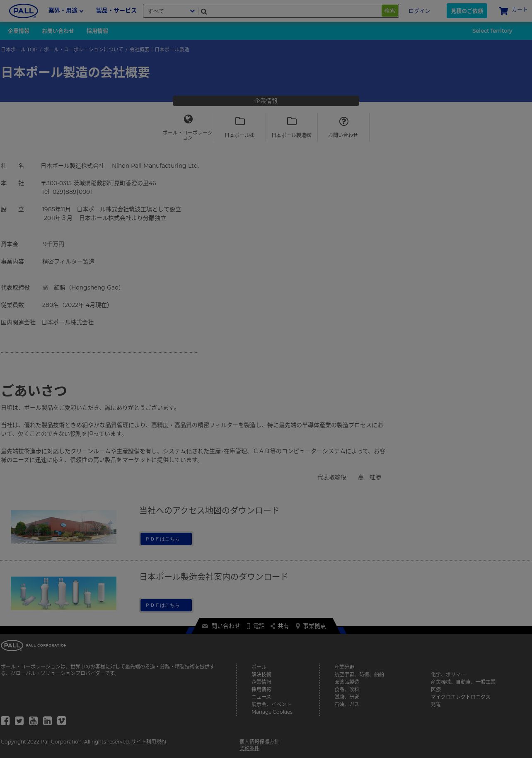Open the ニュース footer link
The width and height of the screenshot is (532, 758).
261,697
